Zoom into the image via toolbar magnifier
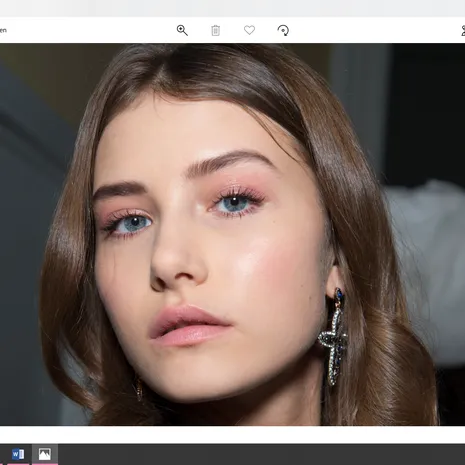The width and height of the screenshot is (465, 465). click(x=182, y=30)
